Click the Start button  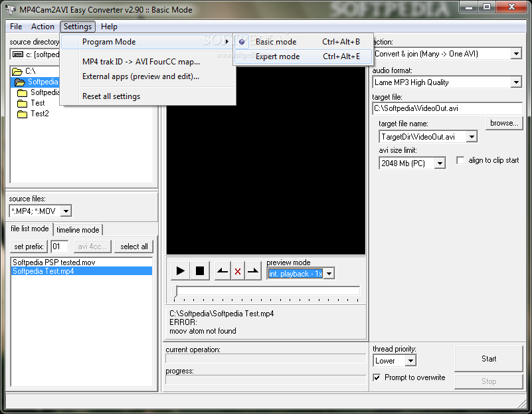489,359
